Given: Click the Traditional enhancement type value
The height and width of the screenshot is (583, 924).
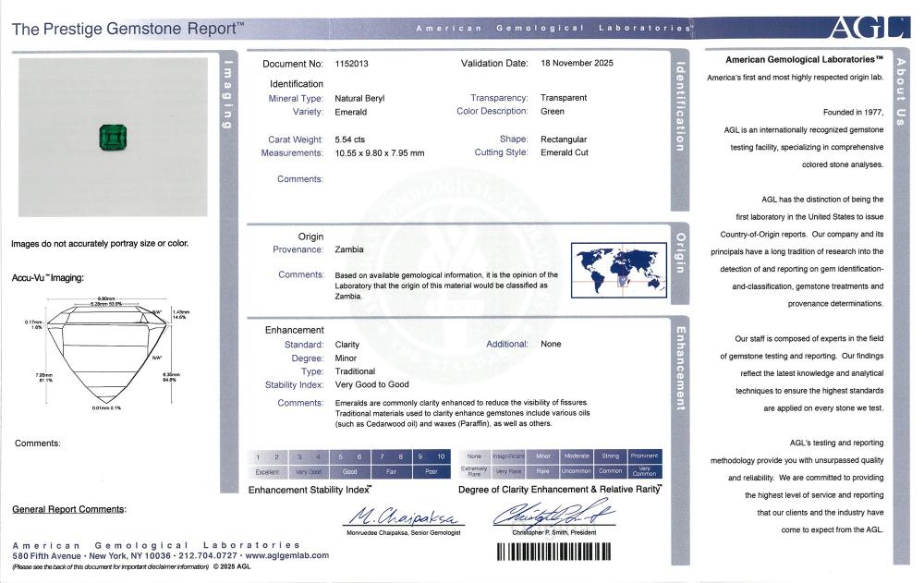Looking at the screenshot, I should pyautogui.click(x=355, y=371).
